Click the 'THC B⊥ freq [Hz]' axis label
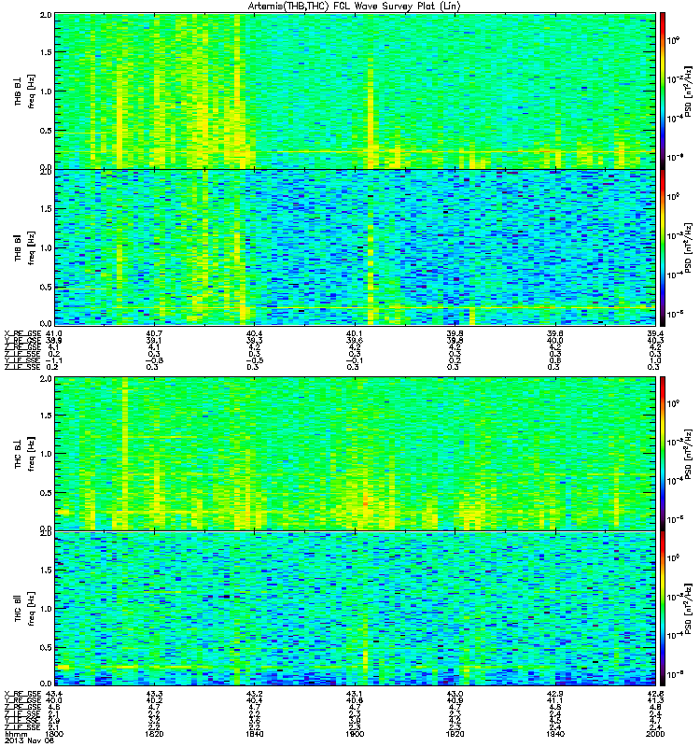This screenshot has width=700, height=747. (x=24, y=454)
